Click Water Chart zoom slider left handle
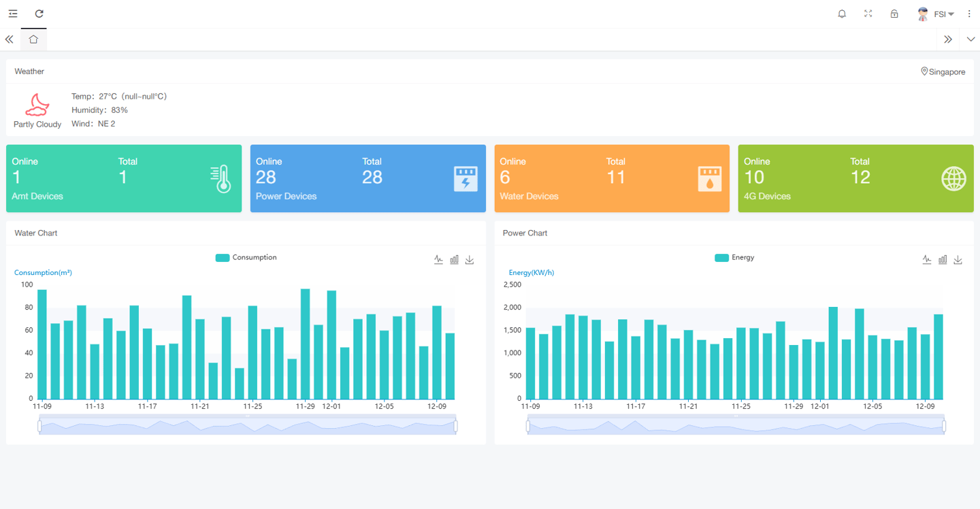980x509 pixels. 39,426
